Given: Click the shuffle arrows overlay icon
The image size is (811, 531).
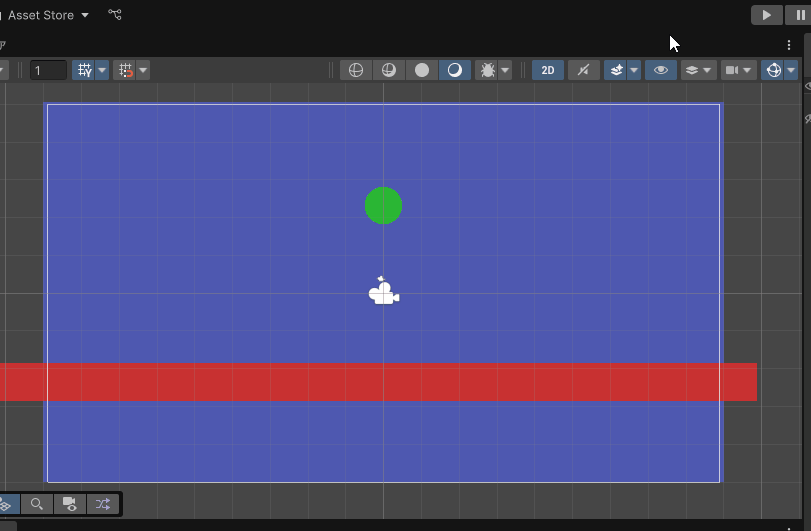Looking at the screenshot, I should point(102,504).
